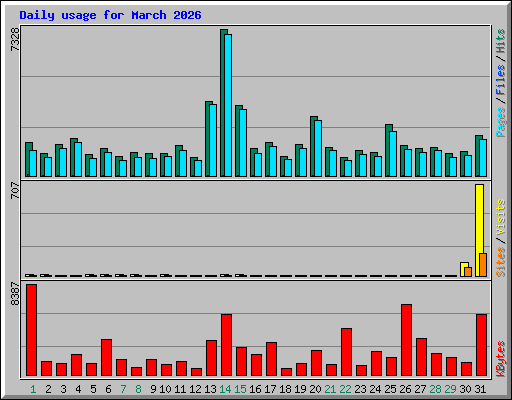This screenshot has height=400, width=512.
Task: Select the day 1 red KBytes bar
Action: point(31,330)
